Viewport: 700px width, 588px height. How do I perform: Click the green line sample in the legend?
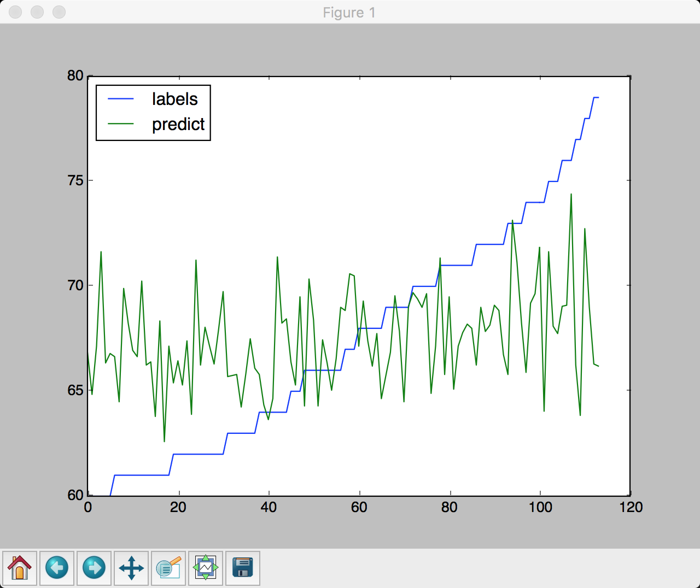(x=121, y=124)
